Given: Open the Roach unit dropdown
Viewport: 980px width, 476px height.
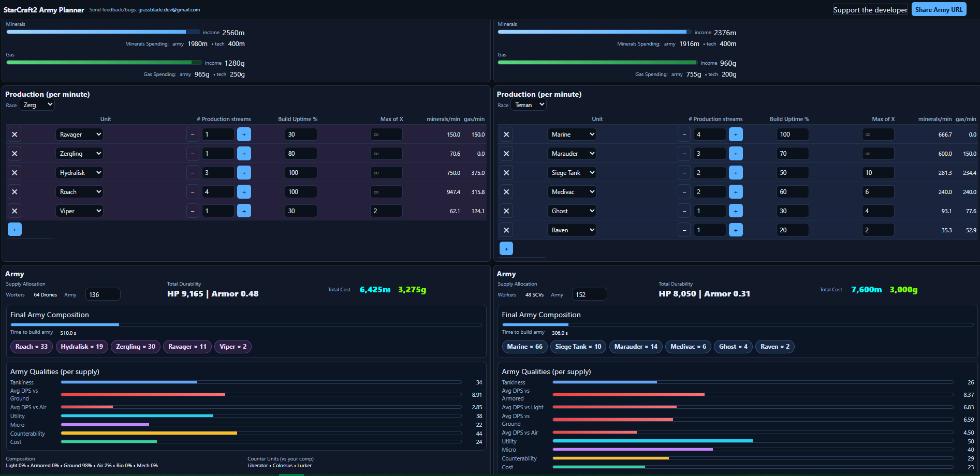Looking at the screenshot, I should 79,191.
